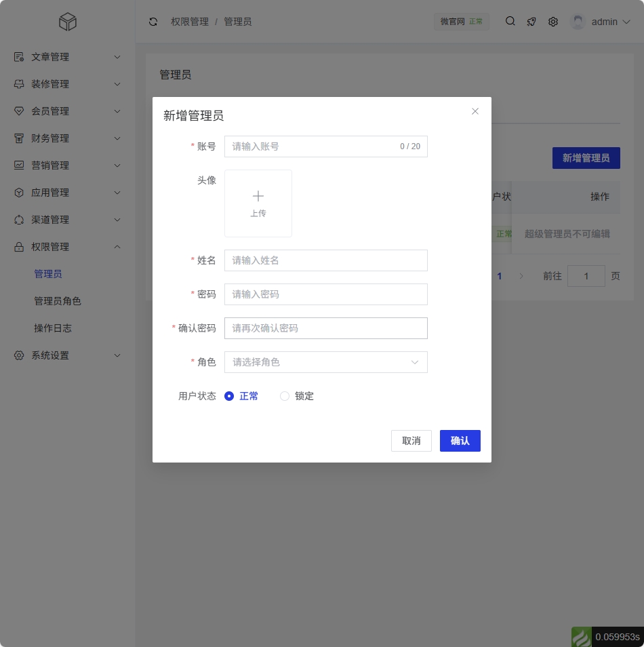Open the settings gear in top bar

click(x=553, y=22)
